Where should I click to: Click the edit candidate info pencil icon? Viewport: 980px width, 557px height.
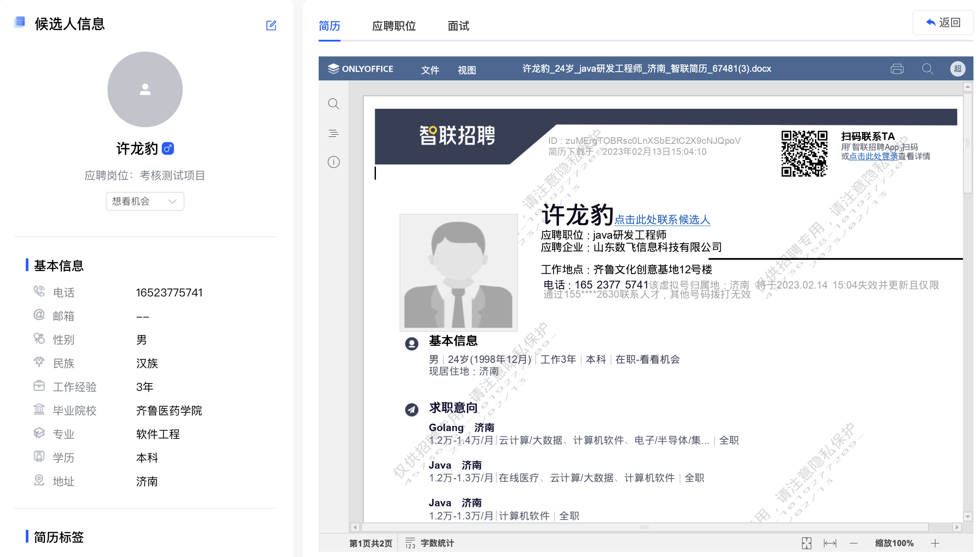point(271,25)
